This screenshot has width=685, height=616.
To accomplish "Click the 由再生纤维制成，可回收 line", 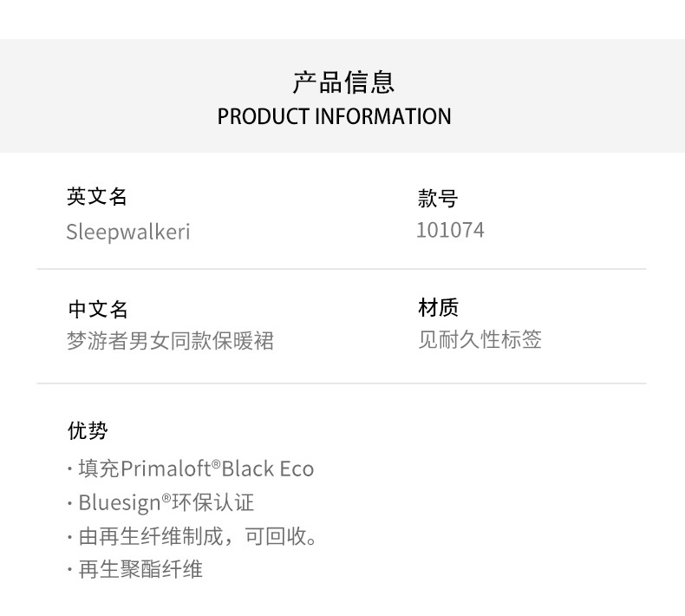I will tap(197, 536).
